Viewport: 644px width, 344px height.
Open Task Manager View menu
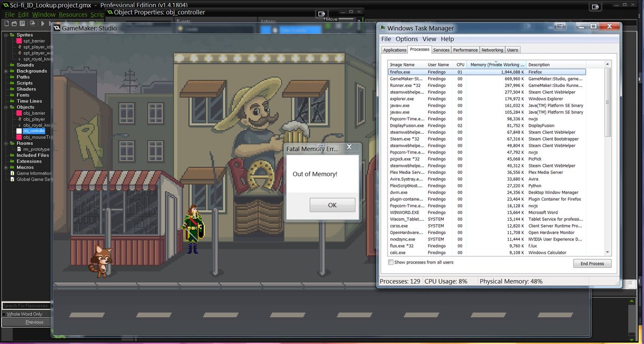[429, 39]
